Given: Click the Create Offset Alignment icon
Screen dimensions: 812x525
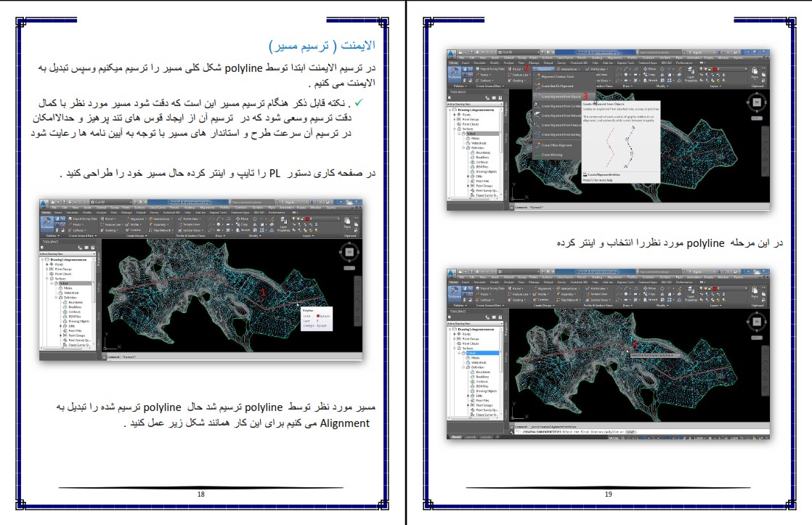Looking at the screenshot, I should coord(537,145).
